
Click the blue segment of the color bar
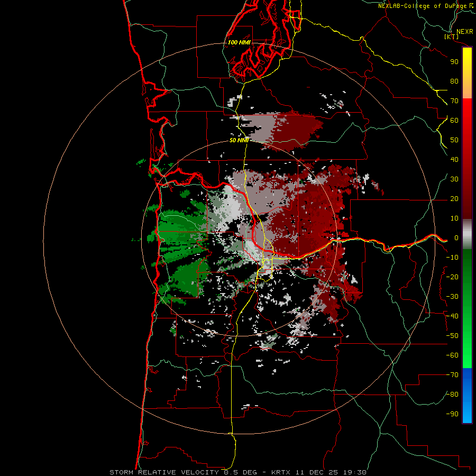[467, 396]
